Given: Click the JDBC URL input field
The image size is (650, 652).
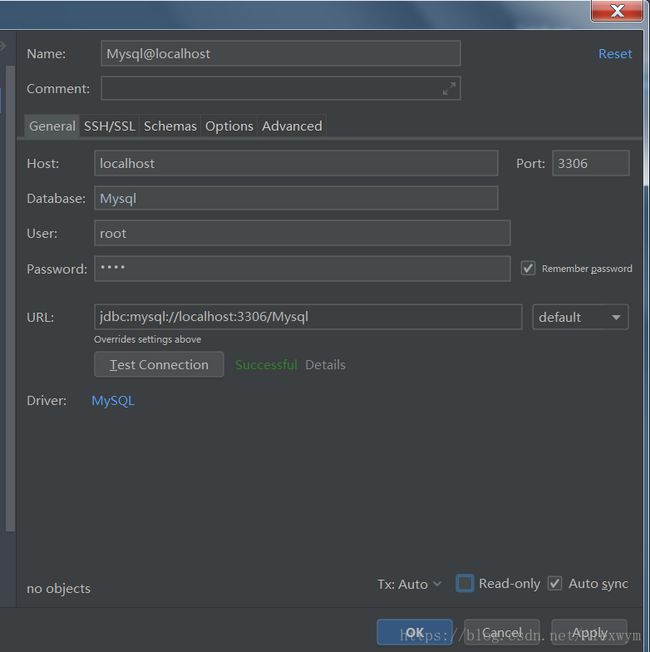Looking at the screenshot, I should tap(308, 317).
